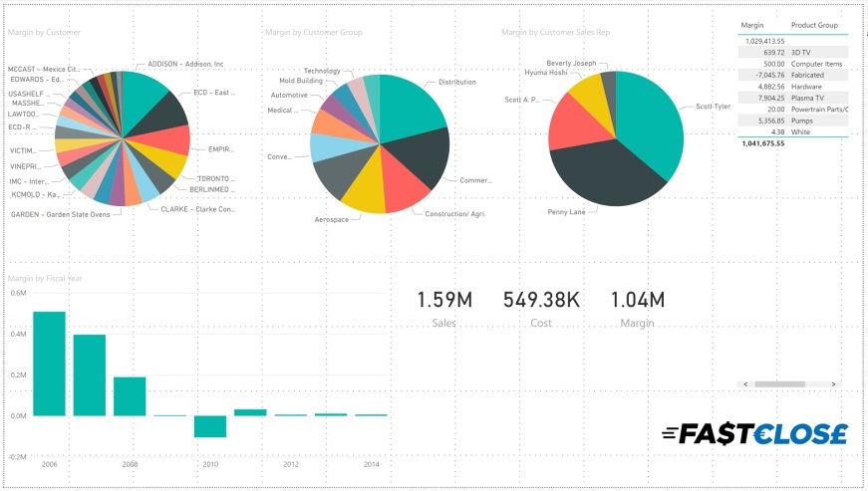Sort table by Margin column header

(752, 24)
